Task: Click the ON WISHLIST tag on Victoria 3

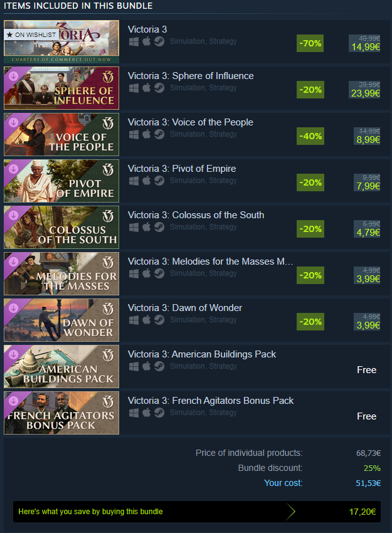Action: 31,34
